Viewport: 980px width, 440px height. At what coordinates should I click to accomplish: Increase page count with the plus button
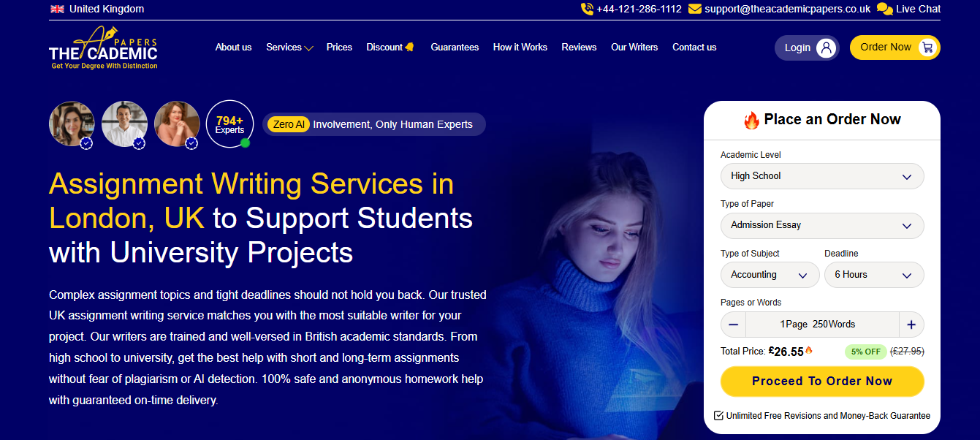(x=911, y=325)
